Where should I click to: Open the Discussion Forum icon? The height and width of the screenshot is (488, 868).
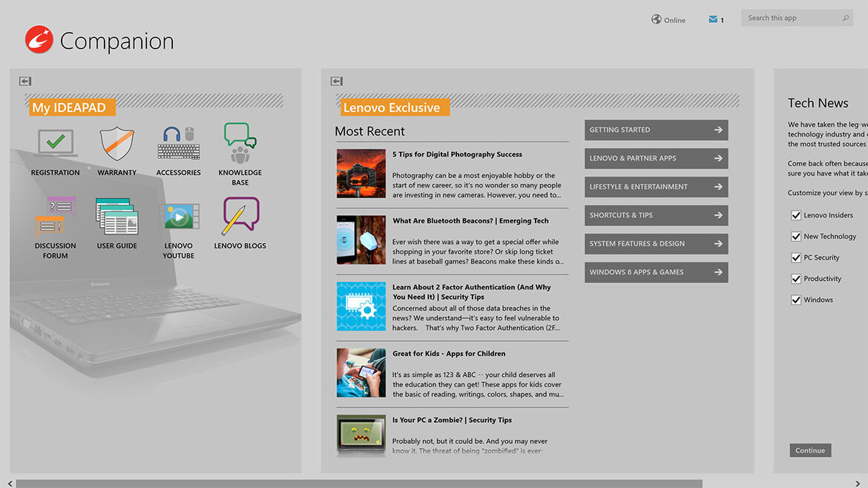pos(55,217)
